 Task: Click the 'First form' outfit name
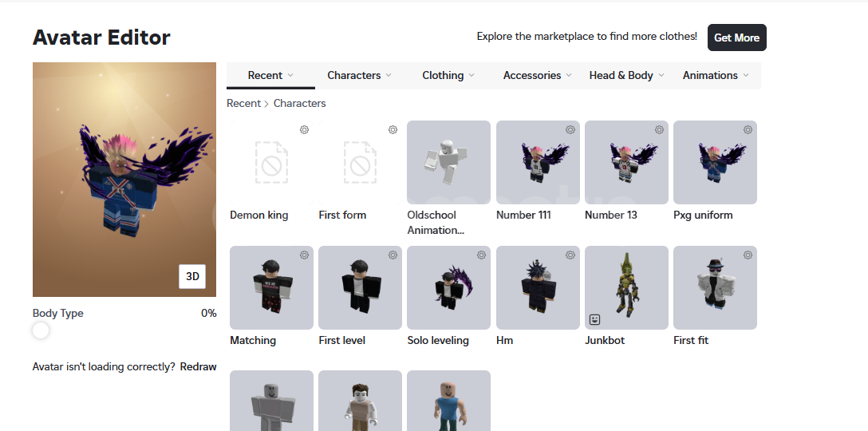pos(342,215)
